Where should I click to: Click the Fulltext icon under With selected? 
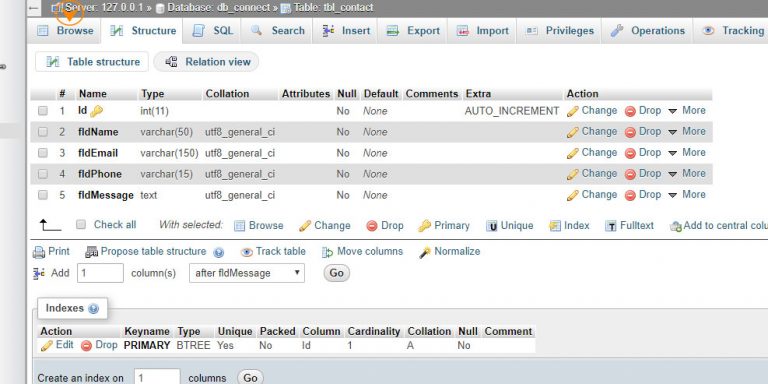tap(611, 226)
